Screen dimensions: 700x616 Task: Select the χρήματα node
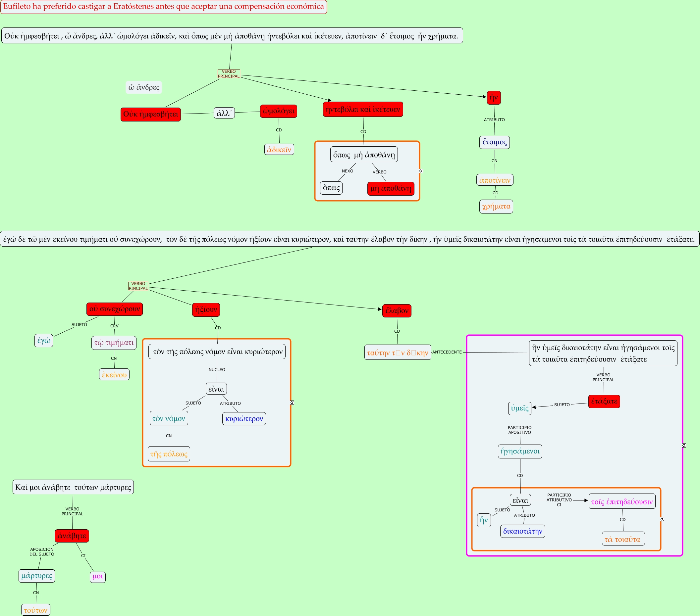tap(496, 206)
